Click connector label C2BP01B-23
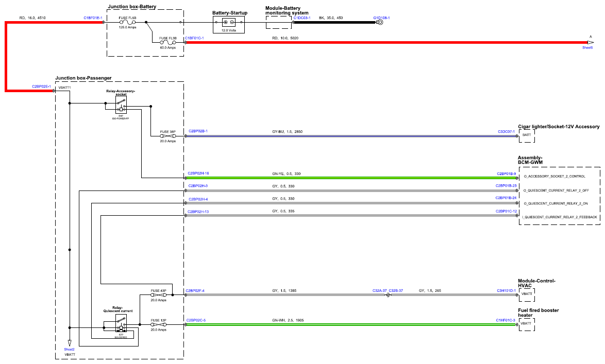This screenshot has width=605, height=364. click(506, 186)
